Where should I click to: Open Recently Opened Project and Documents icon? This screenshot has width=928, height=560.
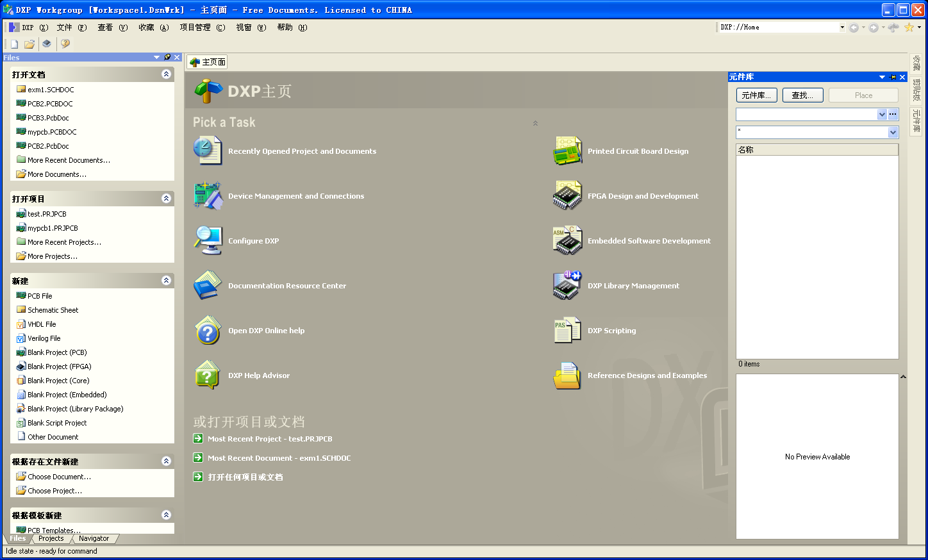click(208, 151)
